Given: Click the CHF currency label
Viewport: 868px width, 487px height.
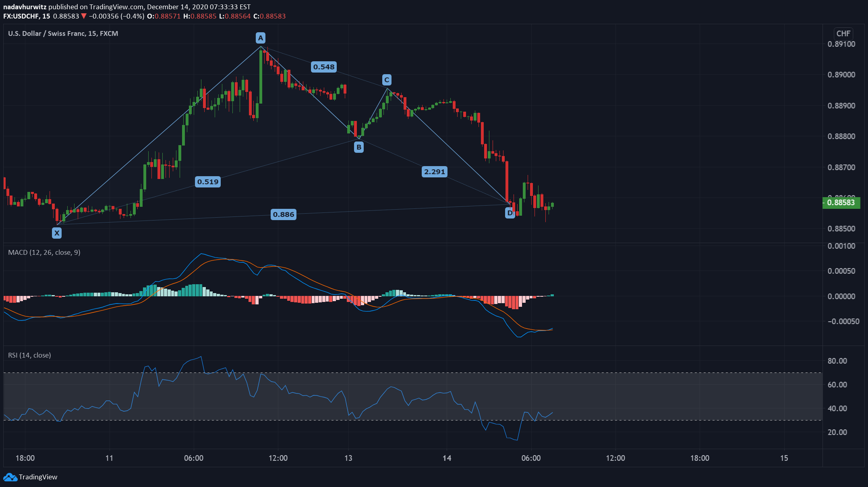Looking at the screenshot, I should [843, 33].
